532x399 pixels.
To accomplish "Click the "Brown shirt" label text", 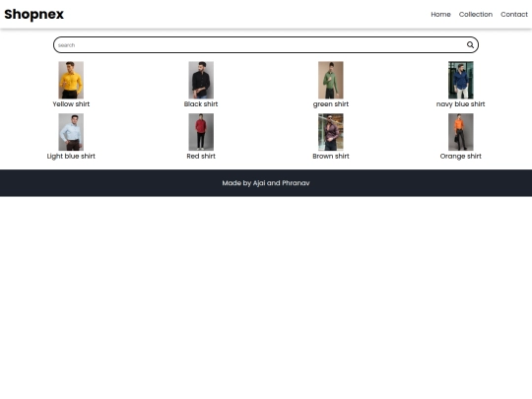I will point(331,156).
